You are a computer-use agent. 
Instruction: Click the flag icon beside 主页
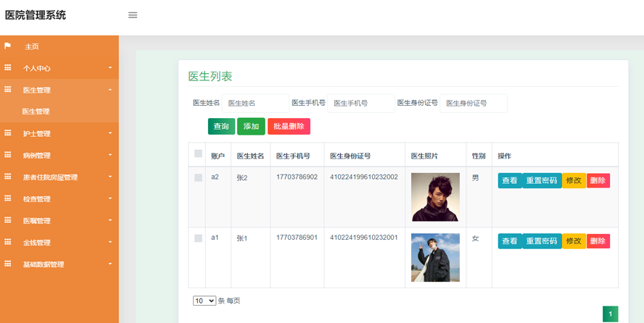click(8, 46)
